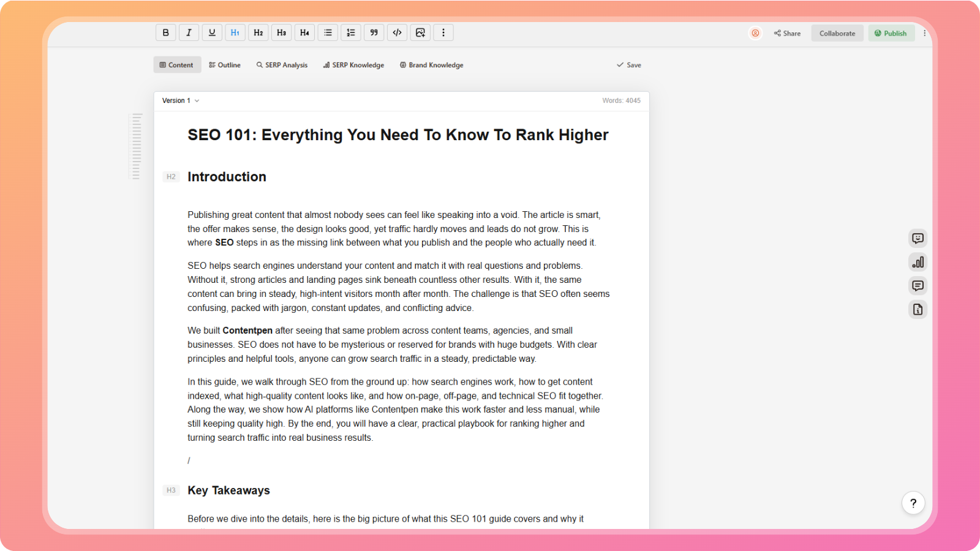Open the document info panel
Screen dimensions: 980x551
coord(918,309)
